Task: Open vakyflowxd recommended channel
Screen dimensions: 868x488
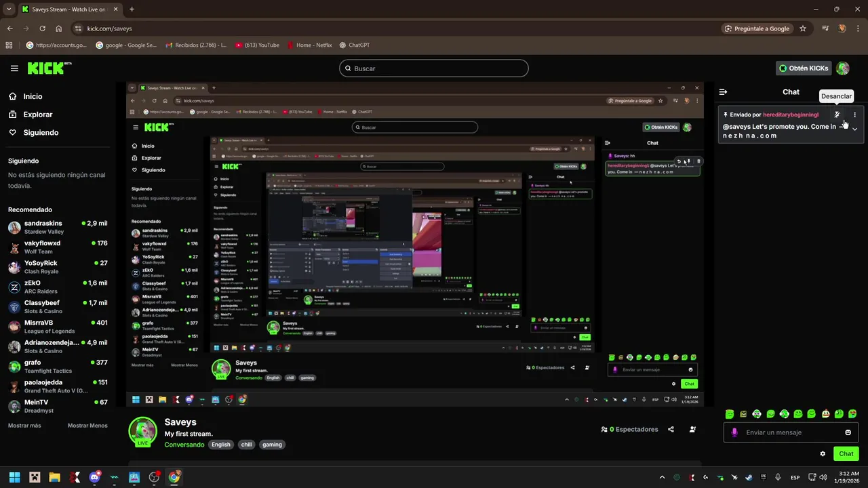Action: click(58, 247)
